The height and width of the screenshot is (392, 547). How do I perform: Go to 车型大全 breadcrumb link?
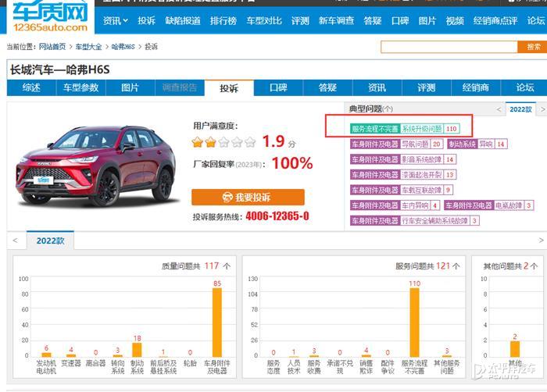click(x=88, y=47)
